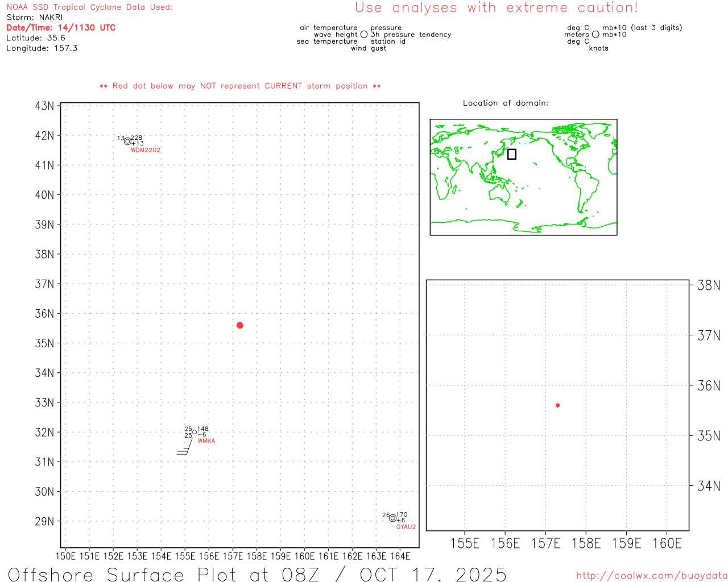Click the QYAU2 station circle marker

pyautogui.click(x=392, y=518)
